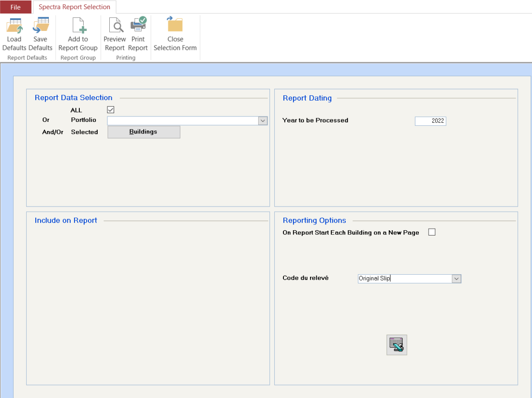Click the Year to be Processed label
Image resolution: width=532 pixels, height=398 pixels.
pos(315,120)
